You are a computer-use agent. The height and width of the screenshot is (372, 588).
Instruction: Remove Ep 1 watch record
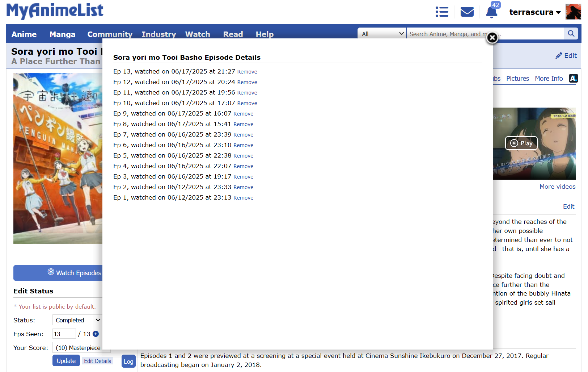(244, 198)
